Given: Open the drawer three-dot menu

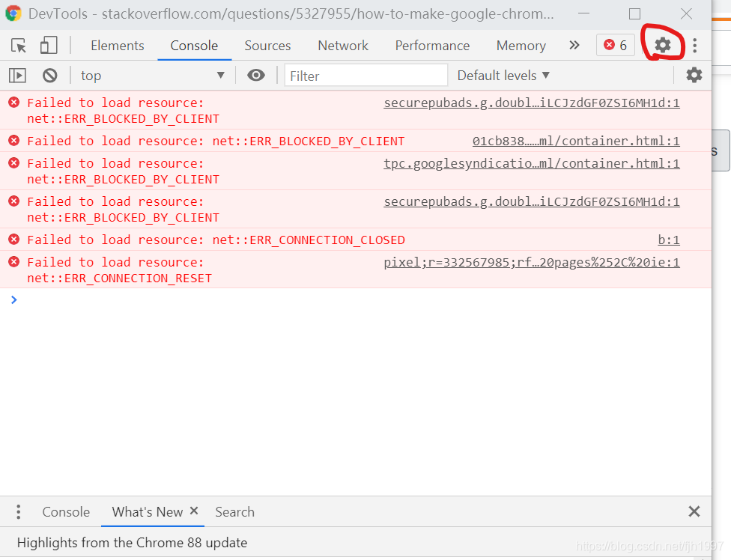Looking at the screenshot, I should coord(18,511).
